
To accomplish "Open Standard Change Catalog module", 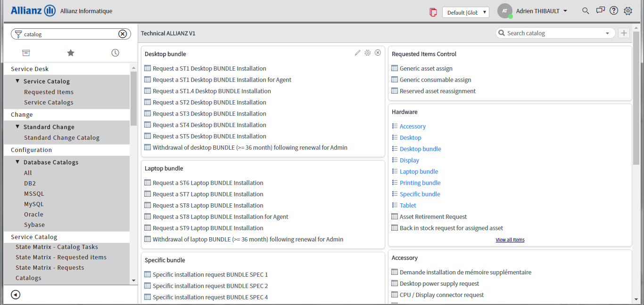I will click(x=62, y=137).
